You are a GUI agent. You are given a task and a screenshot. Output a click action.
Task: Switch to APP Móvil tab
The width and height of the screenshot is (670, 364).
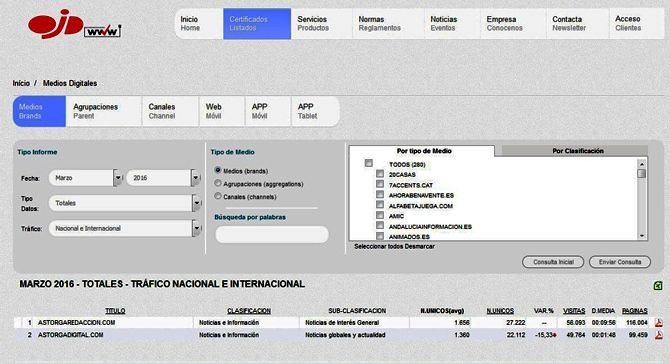268,112
